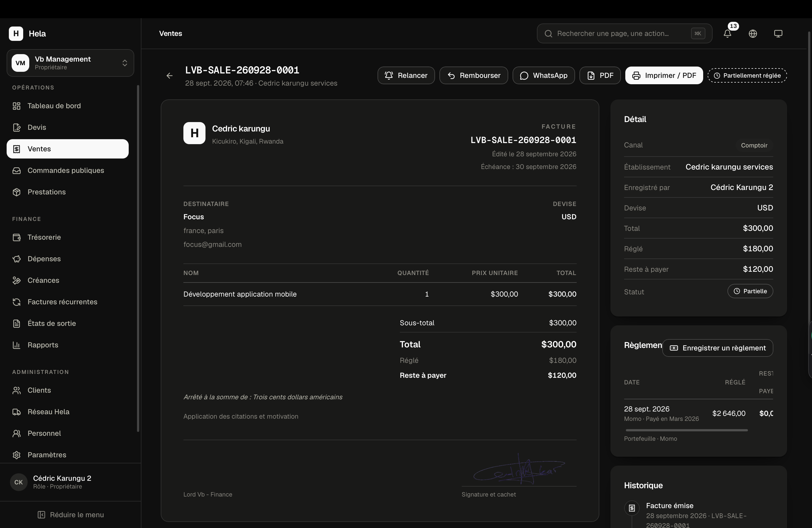Screen dimensions: 812x528
Task: Click the Tableau de bord grid icon
Action: click(16, 106)
